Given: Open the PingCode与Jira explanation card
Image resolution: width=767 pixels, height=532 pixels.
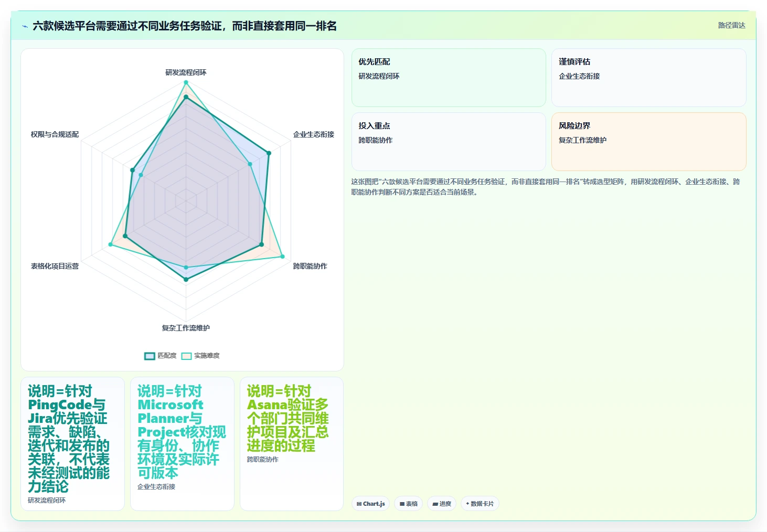Looking at the screenshot, I should (x=73, y=444).
